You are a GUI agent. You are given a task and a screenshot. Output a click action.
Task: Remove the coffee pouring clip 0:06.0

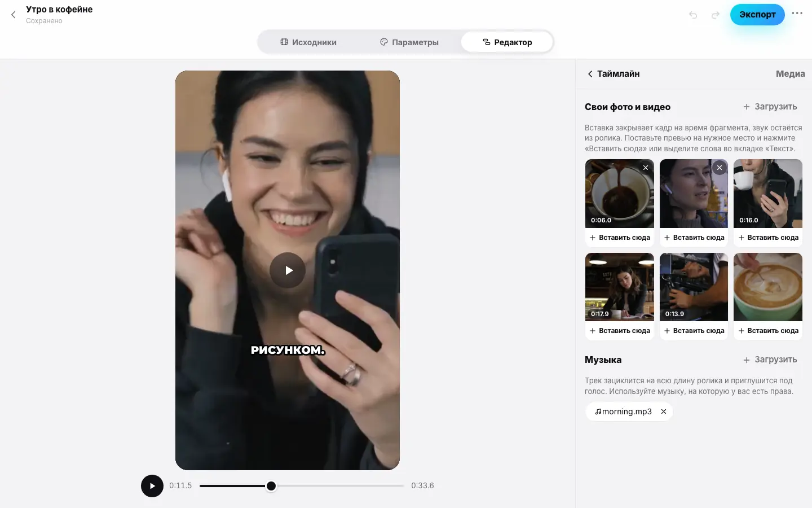pyautogui.click(x=646, y=168)
